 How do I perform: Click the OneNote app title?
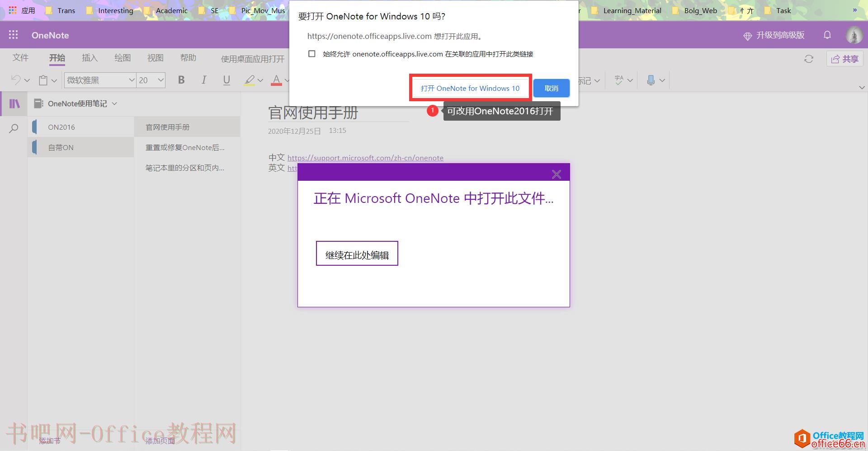coord(50,35)
